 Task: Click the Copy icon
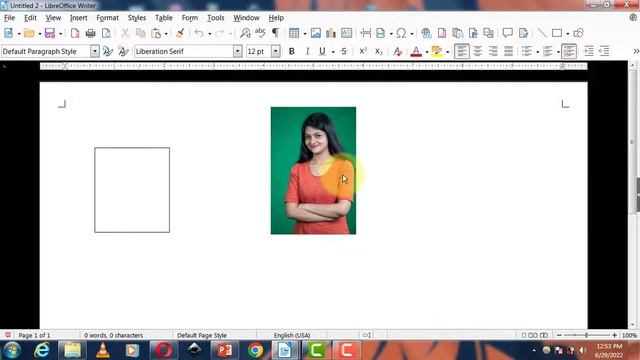[x=141, y=33]
